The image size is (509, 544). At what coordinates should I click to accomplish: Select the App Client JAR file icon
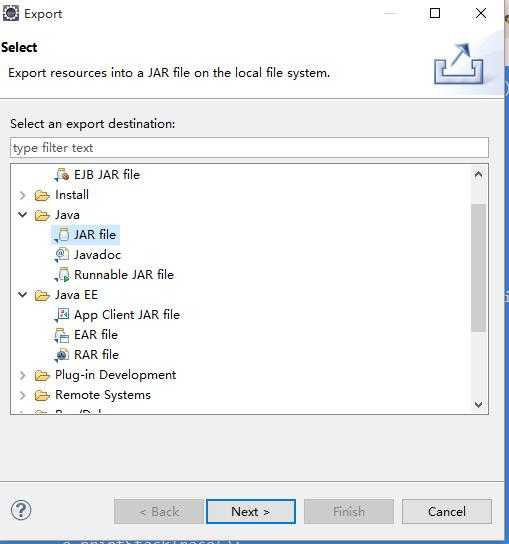[63, 315]
